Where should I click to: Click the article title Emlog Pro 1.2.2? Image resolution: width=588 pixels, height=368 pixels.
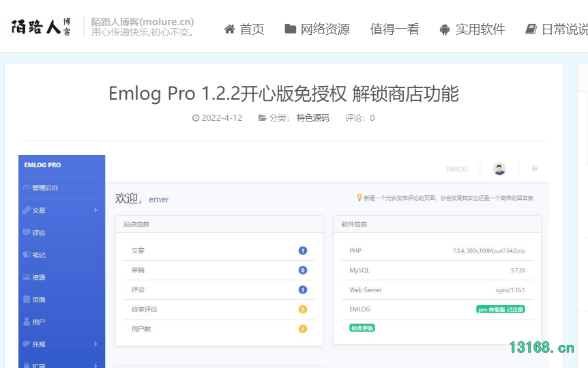coord(284,94)
